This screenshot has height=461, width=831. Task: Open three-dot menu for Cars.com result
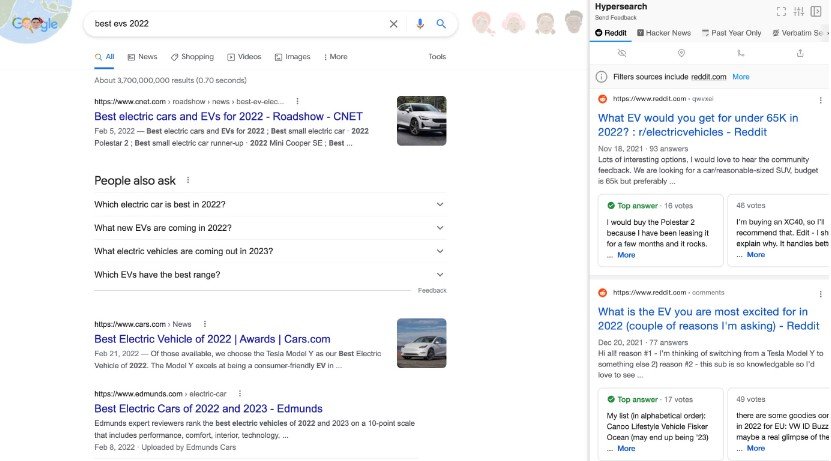(x=205, y=324)
